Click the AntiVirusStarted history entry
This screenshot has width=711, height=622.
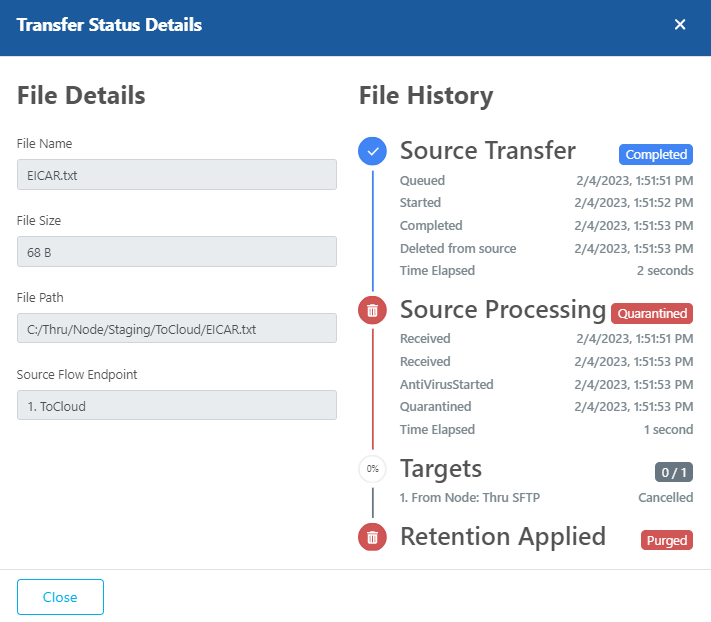pyautogui.click(x=446, y=384)
